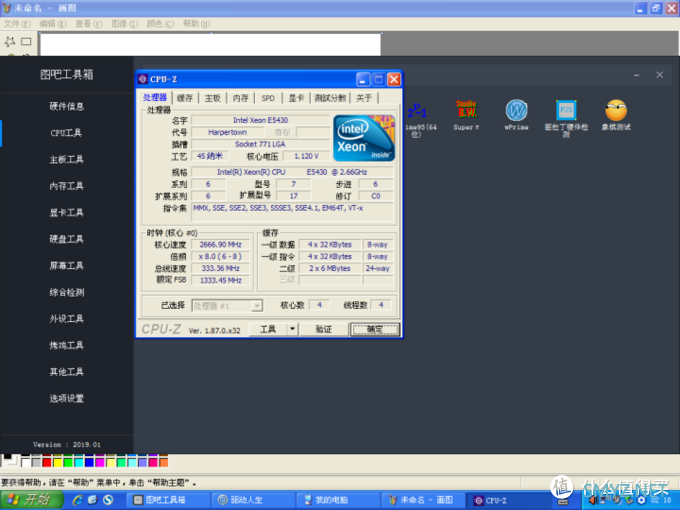The height and width of the screenshot is (510, 680).
Task: Switch to the 测试分数 tab
Action: (330, 98)
